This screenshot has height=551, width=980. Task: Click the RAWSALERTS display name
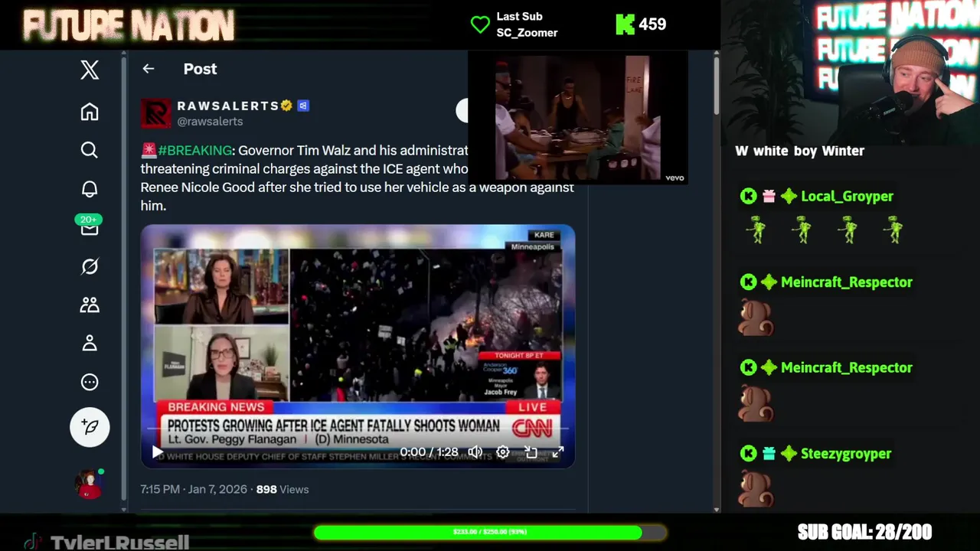227,106
